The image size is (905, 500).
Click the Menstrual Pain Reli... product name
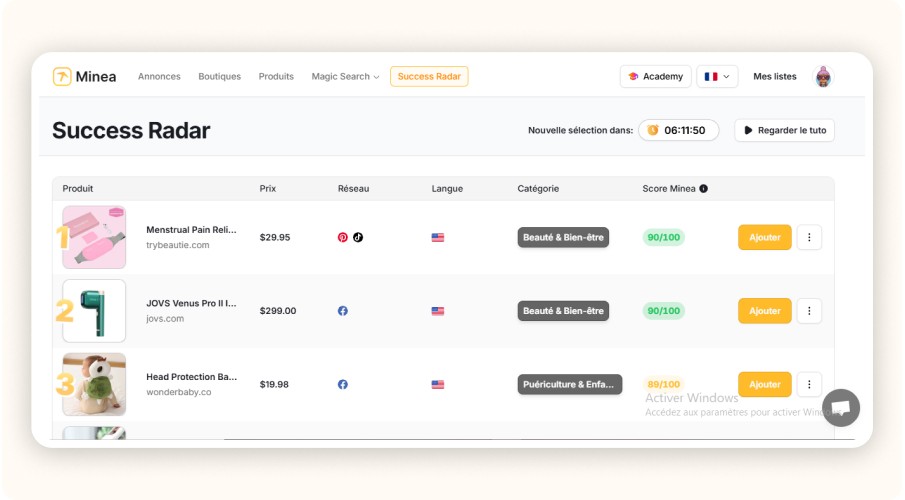(x=191, y=229)
